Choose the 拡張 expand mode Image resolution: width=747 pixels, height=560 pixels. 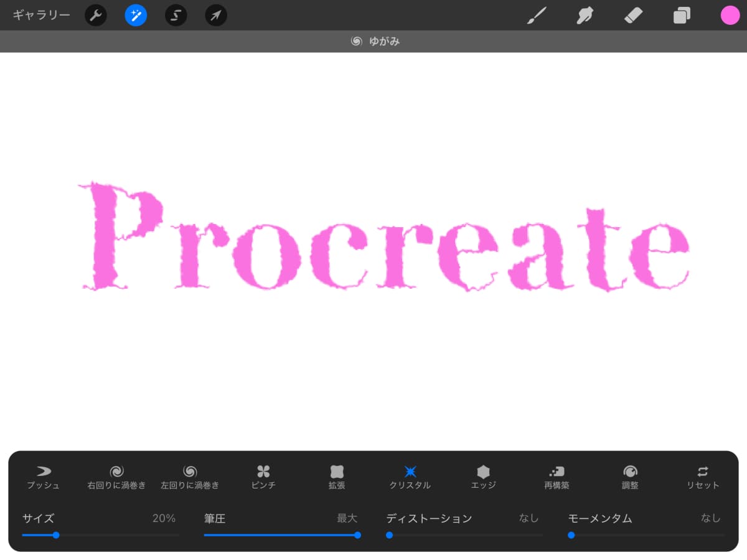[x=337, y=477]
